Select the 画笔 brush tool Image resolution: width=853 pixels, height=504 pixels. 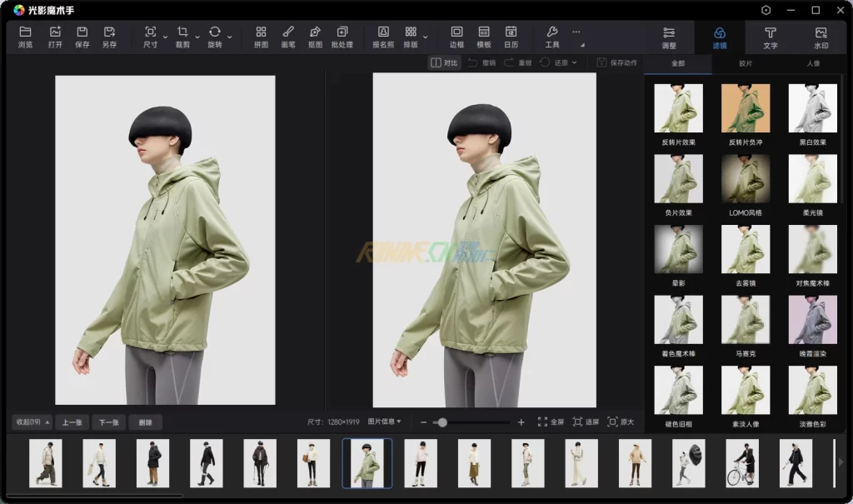pos(288,37)
